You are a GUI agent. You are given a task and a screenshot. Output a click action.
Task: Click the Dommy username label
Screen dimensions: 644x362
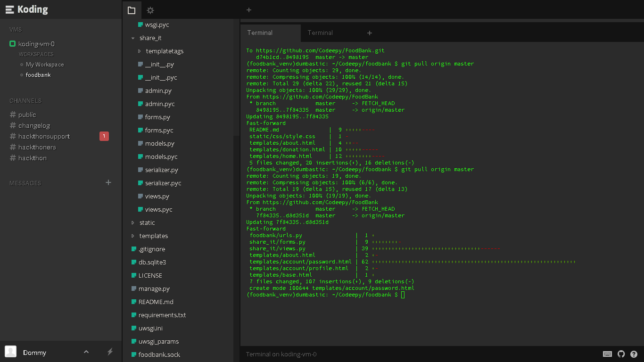point(35,353)
